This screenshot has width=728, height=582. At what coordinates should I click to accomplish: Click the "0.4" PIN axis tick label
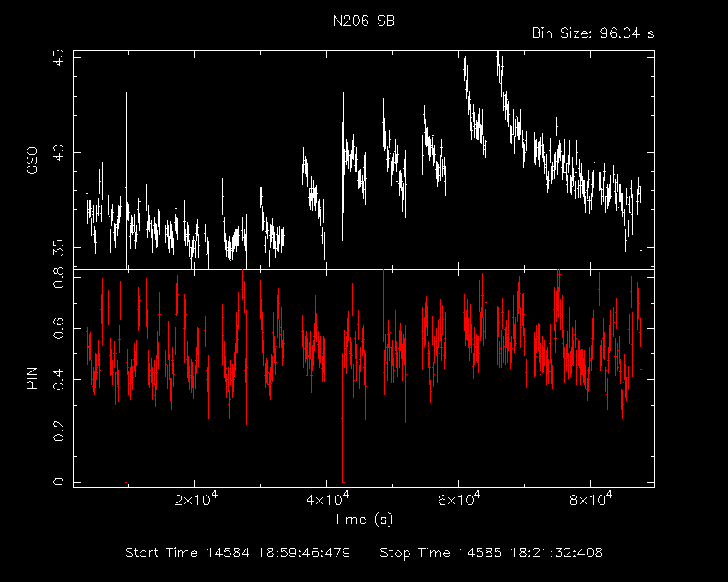(59, 380)
